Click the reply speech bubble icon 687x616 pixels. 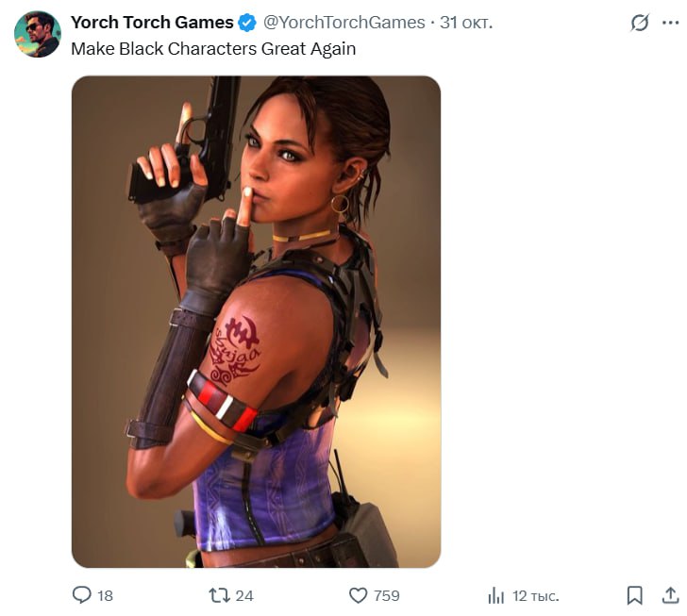[x=81, y=595]
